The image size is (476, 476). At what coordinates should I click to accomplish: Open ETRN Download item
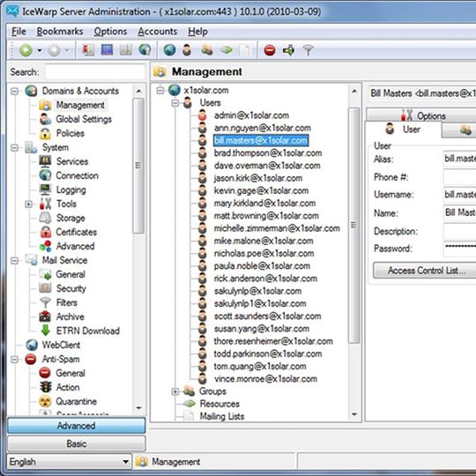88,331
